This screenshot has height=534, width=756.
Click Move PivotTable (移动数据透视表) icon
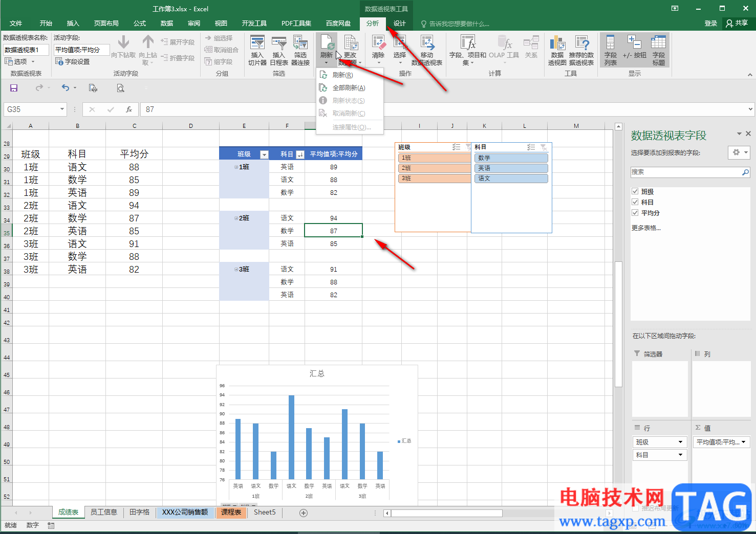pyautogui.click(x=427, y=42)
